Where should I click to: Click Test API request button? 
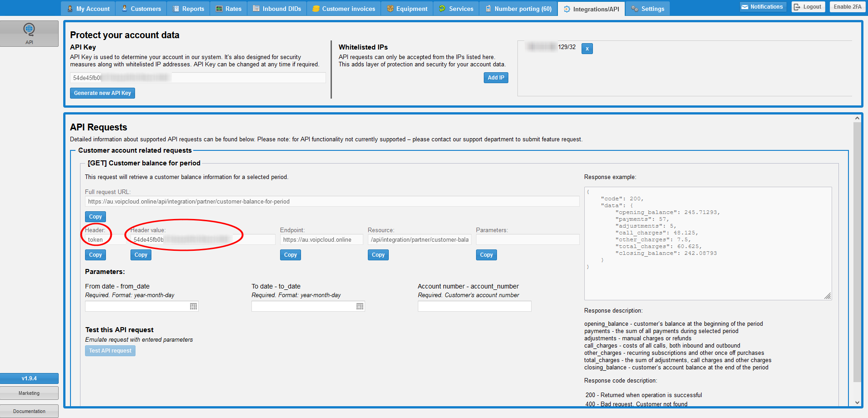pyautogui.click(x=110, y=351)
